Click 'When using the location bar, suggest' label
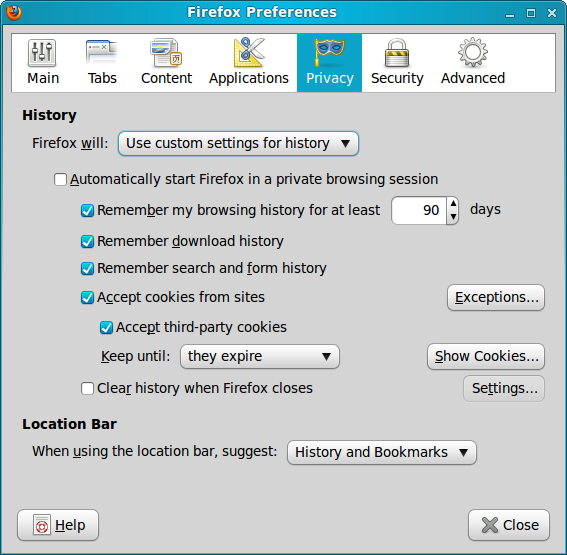Viewport: 567px width, 555px height. (154, 452)
